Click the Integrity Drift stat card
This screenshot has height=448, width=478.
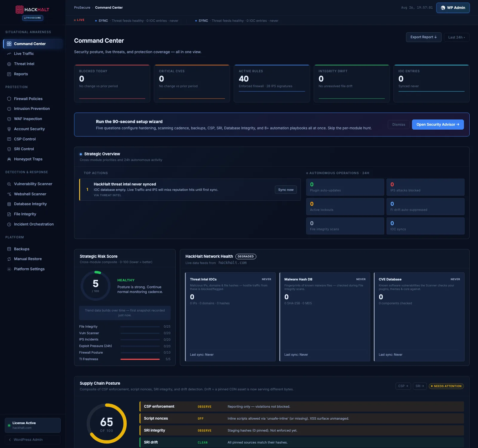click(x=352, y=84)
